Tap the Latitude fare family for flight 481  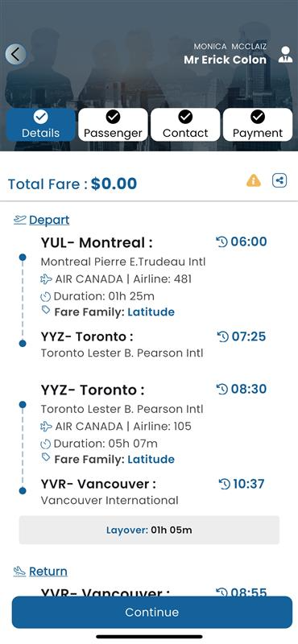click(151, 312)
